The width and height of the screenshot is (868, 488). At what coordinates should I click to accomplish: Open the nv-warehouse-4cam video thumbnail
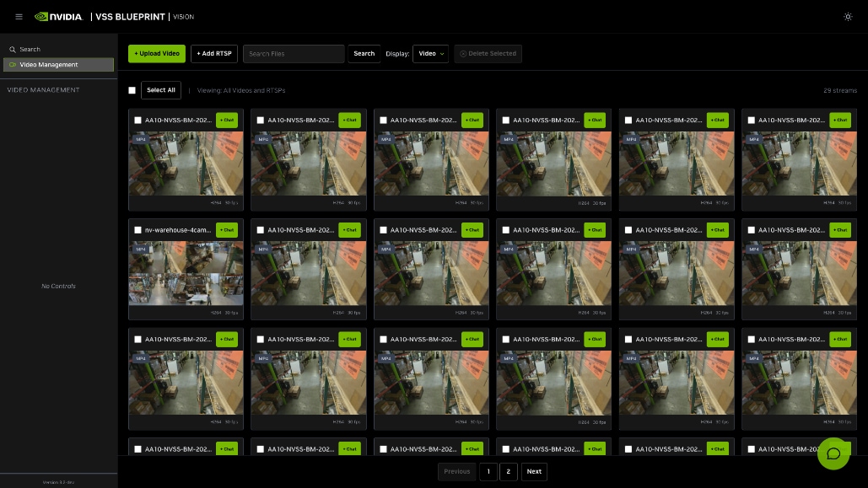[186, 273]
